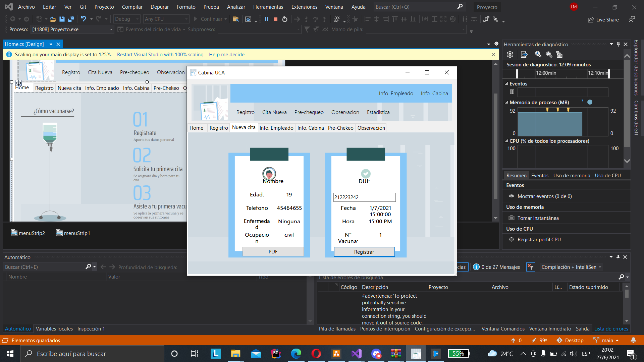Click the Find in Files icon
Viewport: 644px width, 362px height.
tap(236, 19)
